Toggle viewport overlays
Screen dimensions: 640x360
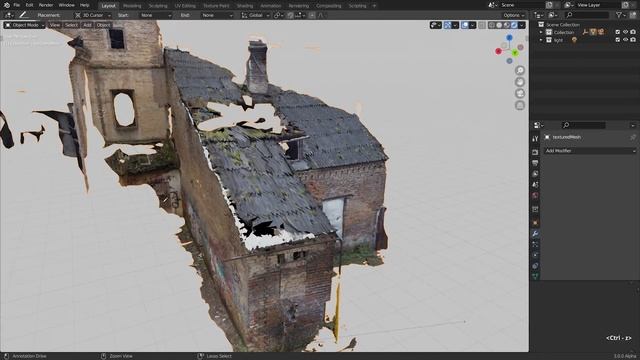click(x=465, y=25)
